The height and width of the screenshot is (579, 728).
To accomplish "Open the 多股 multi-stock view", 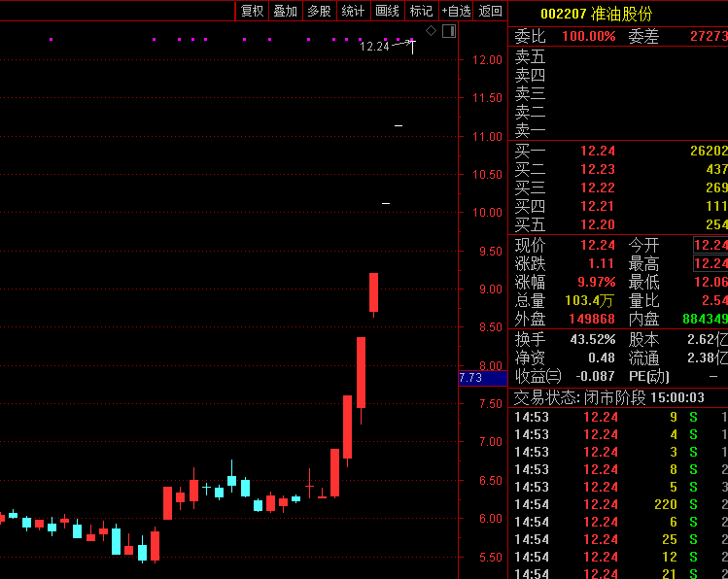I will [319, 11].
